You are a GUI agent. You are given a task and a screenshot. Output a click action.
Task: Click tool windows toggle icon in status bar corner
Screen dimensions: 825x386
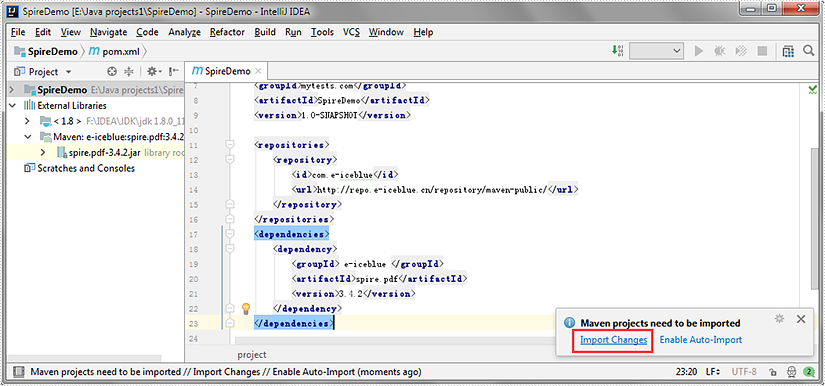point(18,372)
